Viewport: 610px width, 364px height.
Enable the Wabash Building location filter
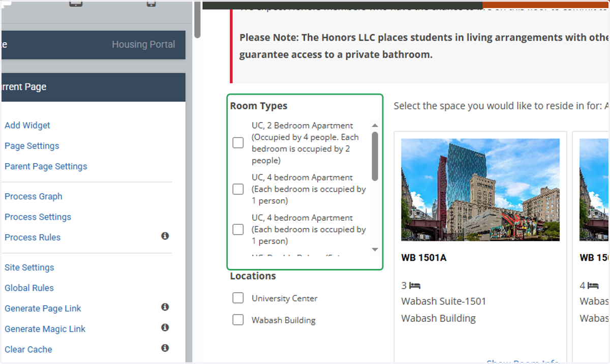pos(238,320)
